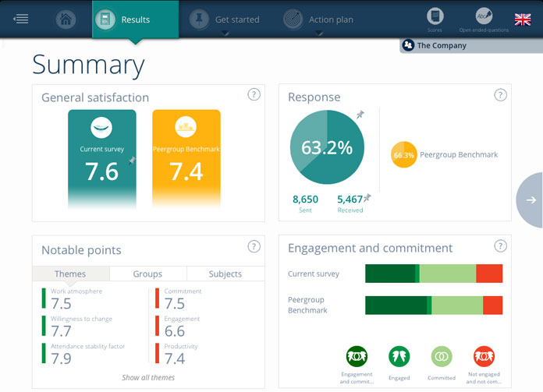This screenshot has height=392, width=543.
Task: Click Attendance stability factor 7.9 theme
Action: (83, 354)
